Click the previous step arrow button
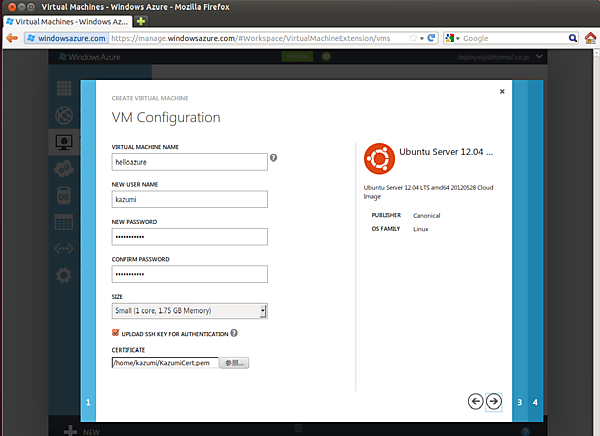This screenshot has width=600, height=436. [x=476, y=401]
